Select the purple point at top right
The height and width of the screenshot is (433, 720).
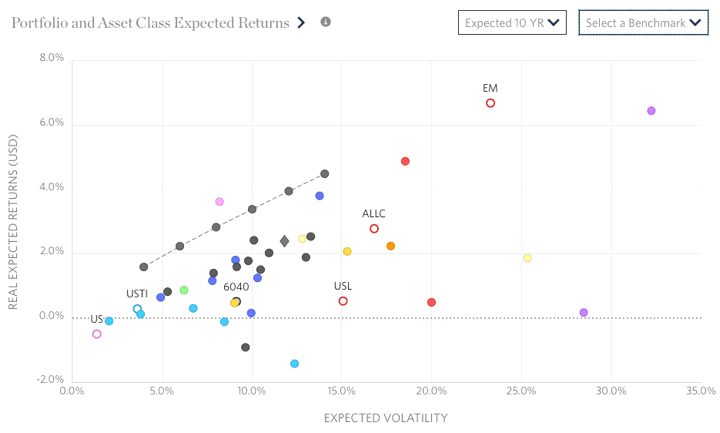(x=651, y=111)
